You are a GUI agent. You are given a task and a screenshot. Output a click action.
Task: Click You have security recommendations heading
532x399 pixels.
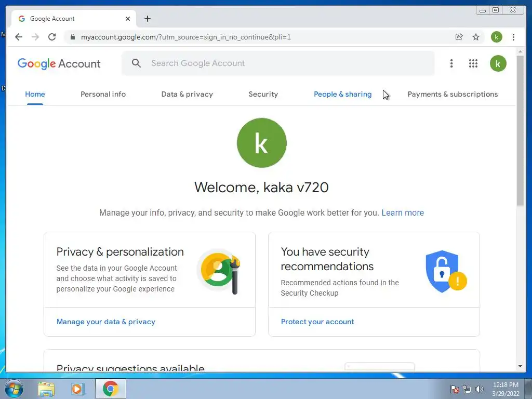[x=327, y=259]
